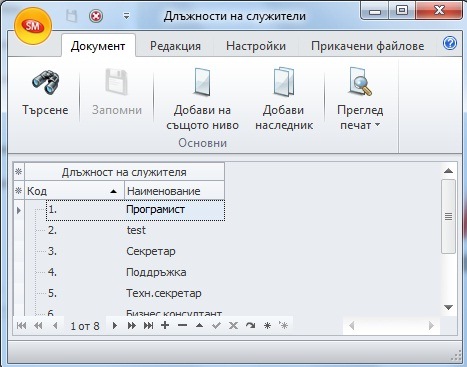This screenshot has height=367, width=467.
Task: Open the blue help question mark icon
Action: pyautogui.click(x=450, y=43)
